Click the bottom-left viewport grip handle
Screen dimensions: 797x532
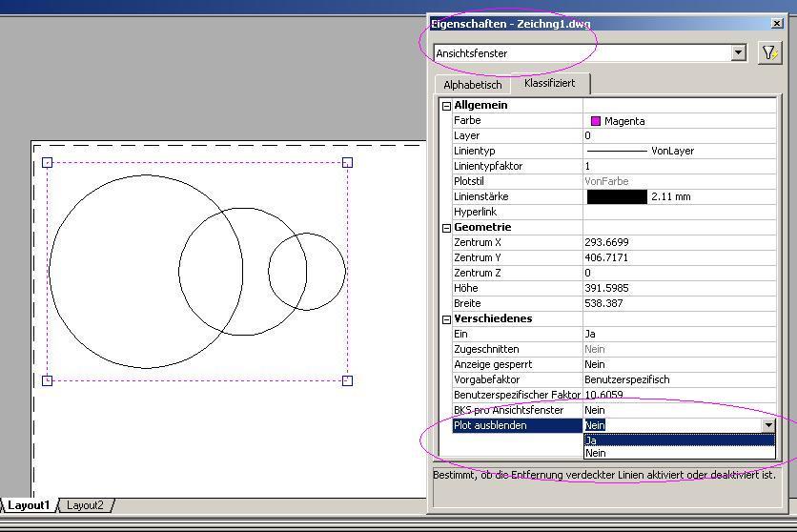[x=48, y=380]
